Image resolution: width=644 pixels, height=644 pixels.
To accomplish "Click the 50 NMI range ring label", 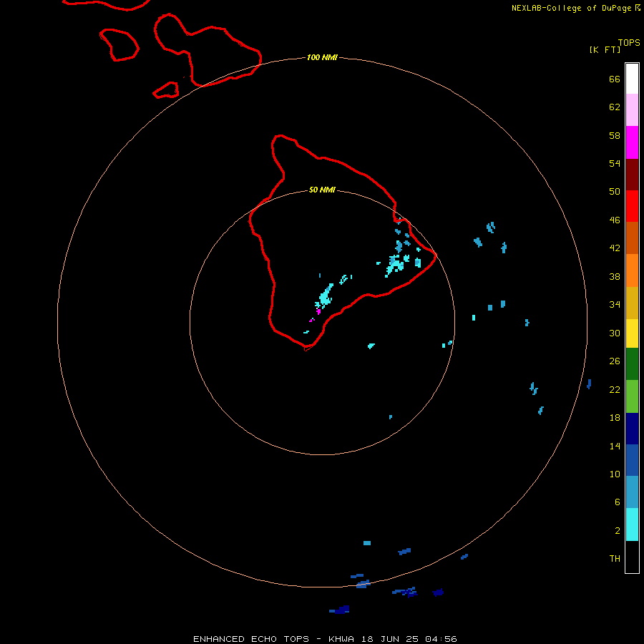I will [x=322, y=190].
